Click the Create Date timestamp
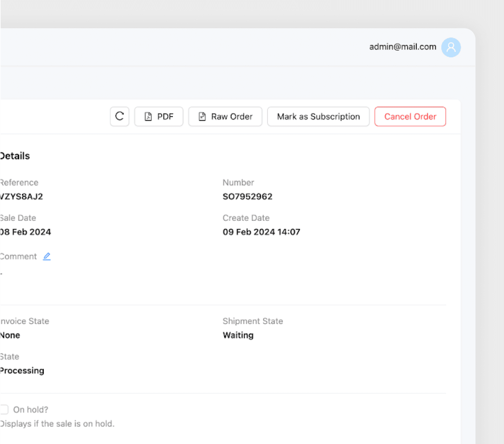 point(261,232)
